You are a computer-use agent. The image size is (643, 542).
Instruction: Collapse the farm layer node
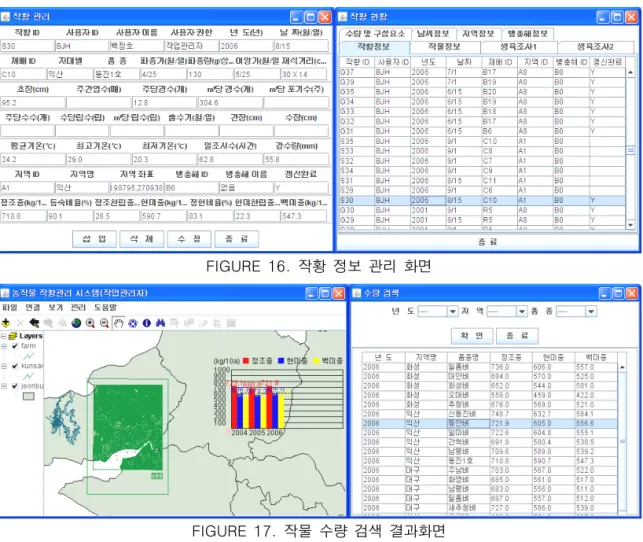pos(4,346)
